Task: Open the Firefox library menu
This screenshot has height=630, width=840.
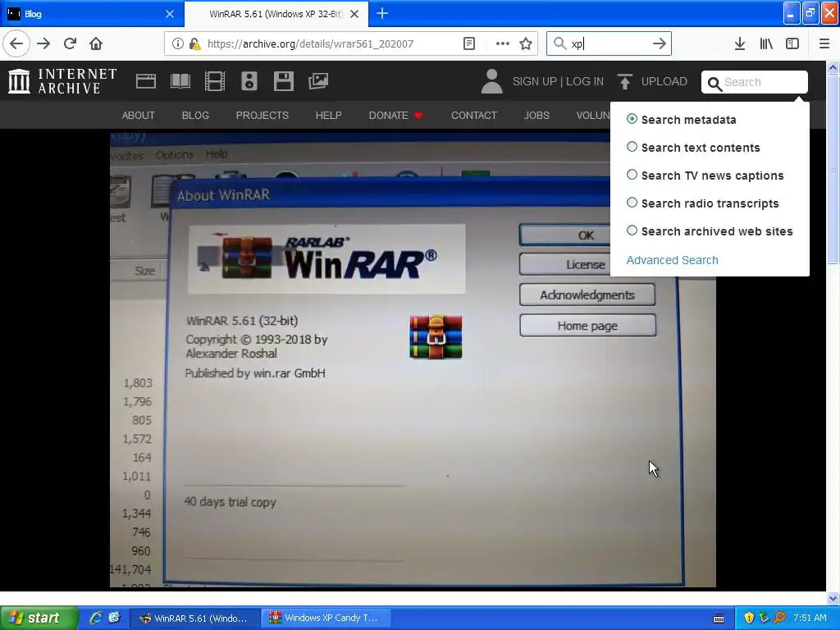Action: (766, 43)
